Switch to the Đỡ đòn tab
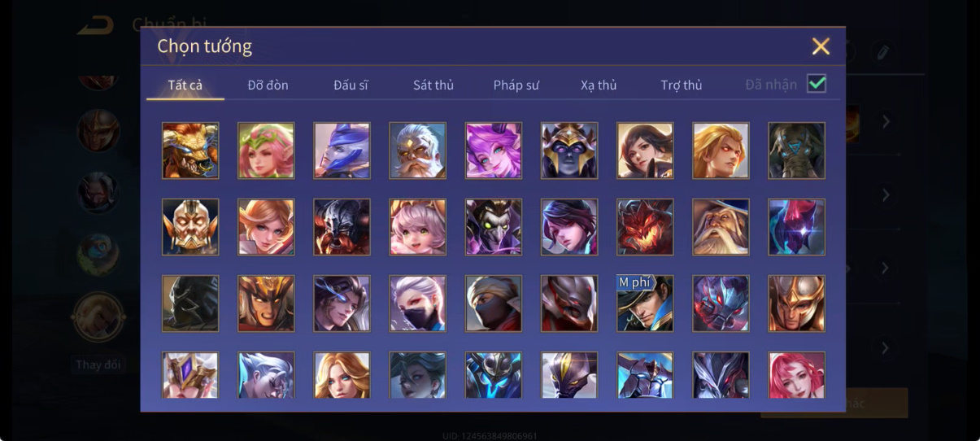Image resolution: width=980 pixels, height=441 pixels. (x=268, y=85)
